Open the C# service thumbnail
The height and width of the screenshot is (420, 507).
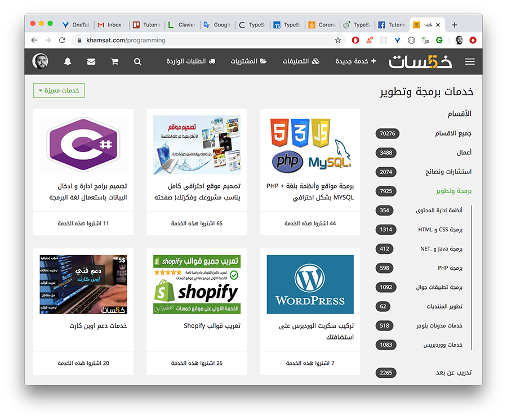(x=83, y=145)
